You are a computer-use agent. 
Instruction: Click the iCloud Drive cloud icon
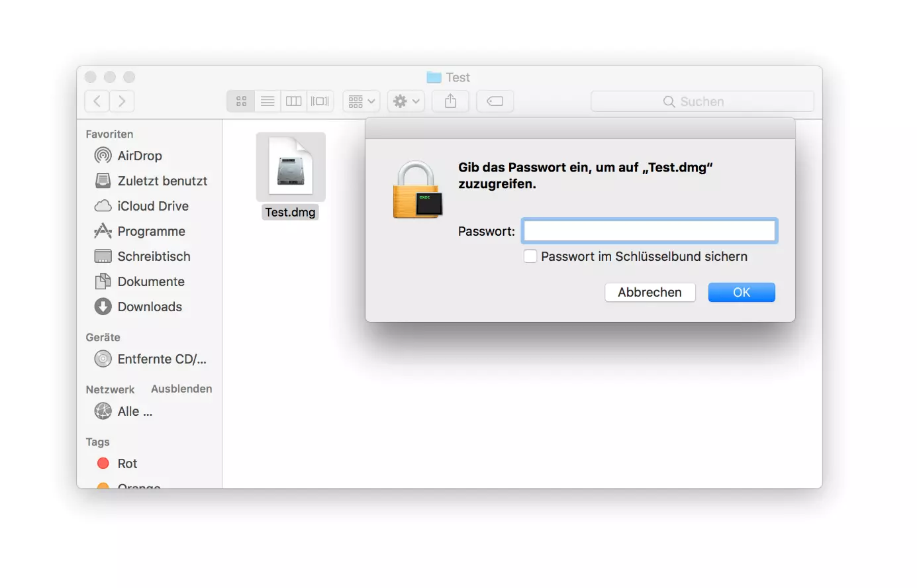(x=103, y=206)
